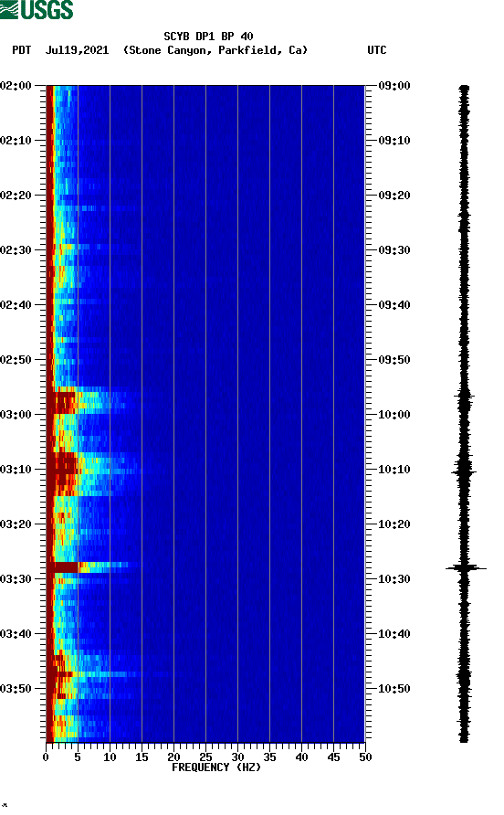Click the 20 Hz frequency axis label
Screen dimensions: 504x815
(173, 757)
